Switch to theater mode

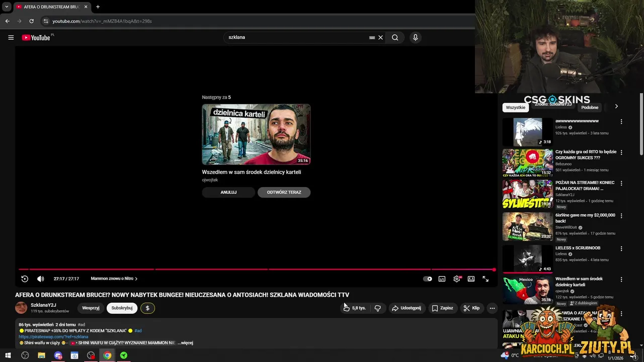coord(471,279)
